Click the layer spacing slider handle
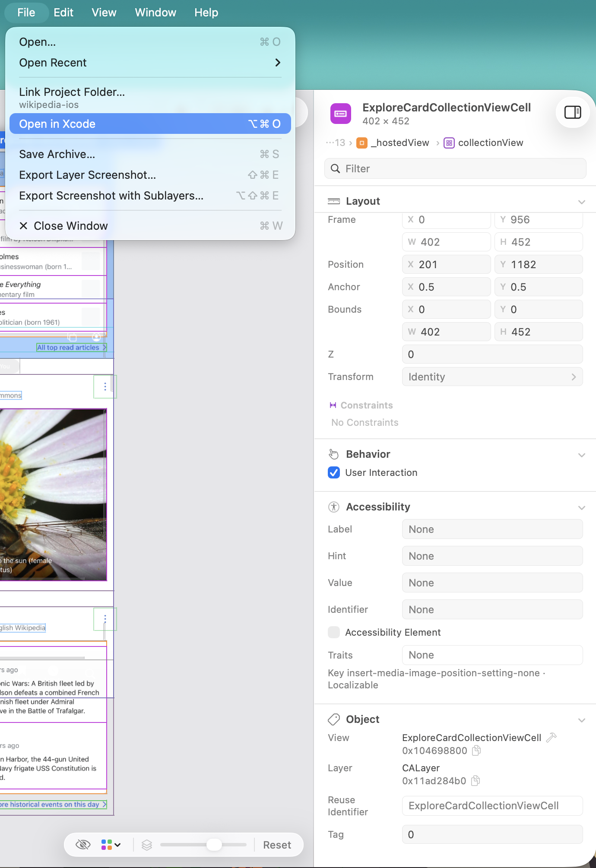 214,845
